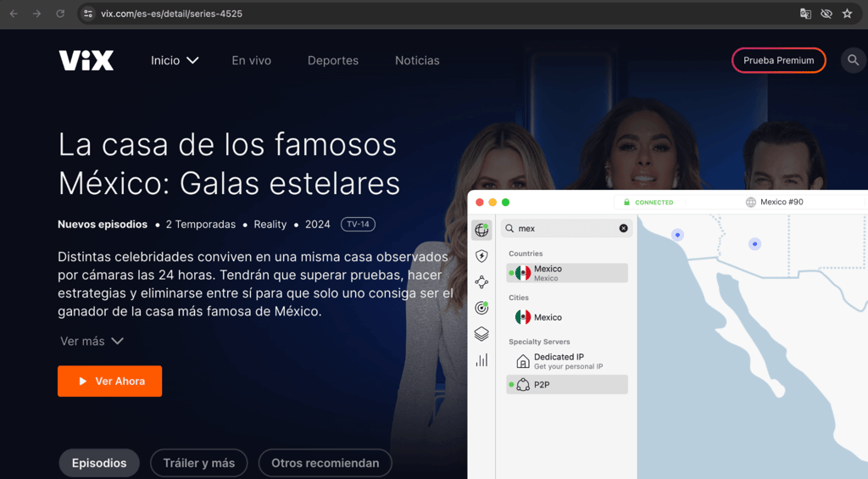This screenshot has height=479, width=868.
Task: Click the 'Nuevos episodios' label
Action: (103, 225)
